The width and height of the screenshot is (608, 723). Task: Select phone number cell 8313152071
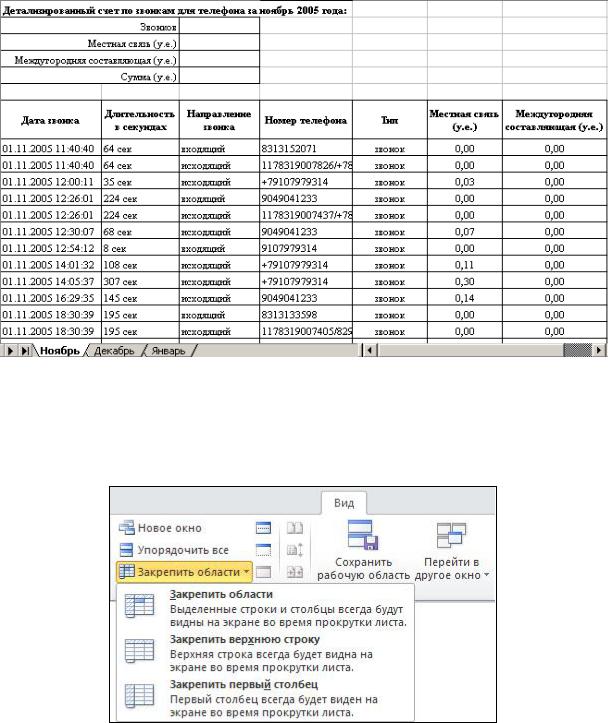[306, 148]
